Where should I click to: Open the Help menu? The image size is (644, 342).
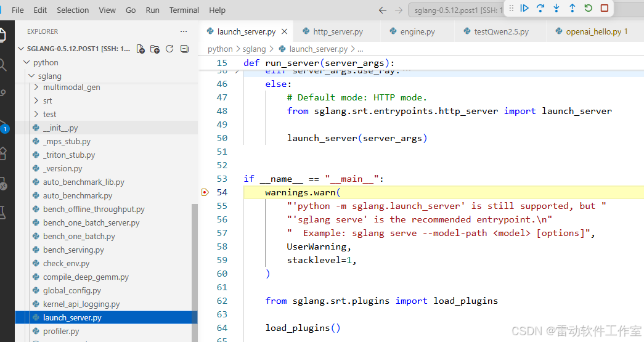coord(218,10)
